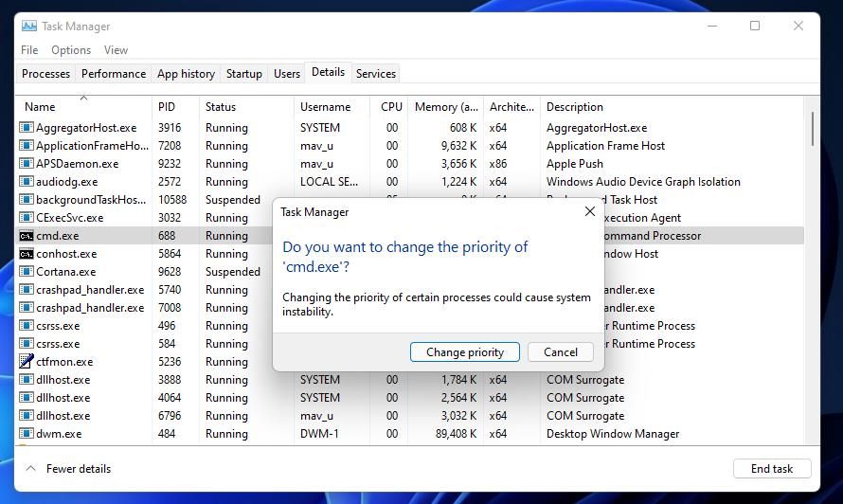Confirm with the Change priority button
This screenshot has width=843, height=504.
464,352
